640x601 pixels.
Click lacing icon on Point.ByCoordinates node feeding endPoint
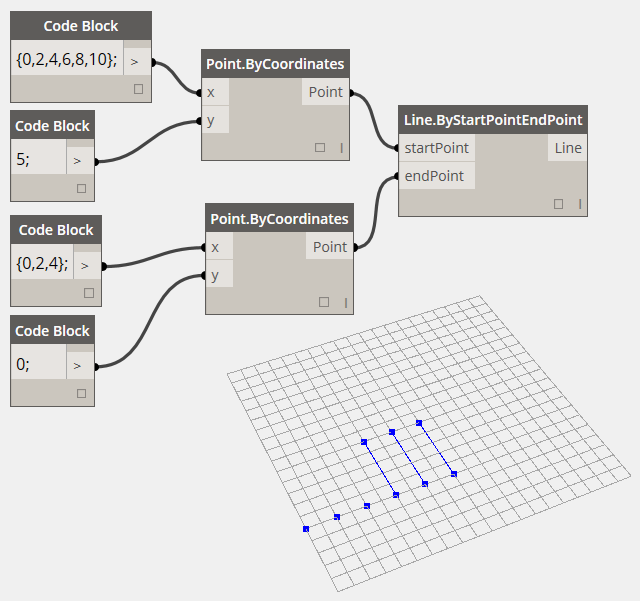pyautogui.click(x=346, y=302)
